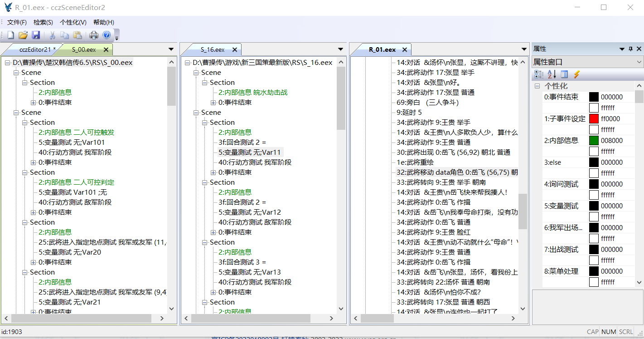Viewport: 644px width, 339px height.
Task: Click the lightning bolt events icon
Action: point(576,74)
